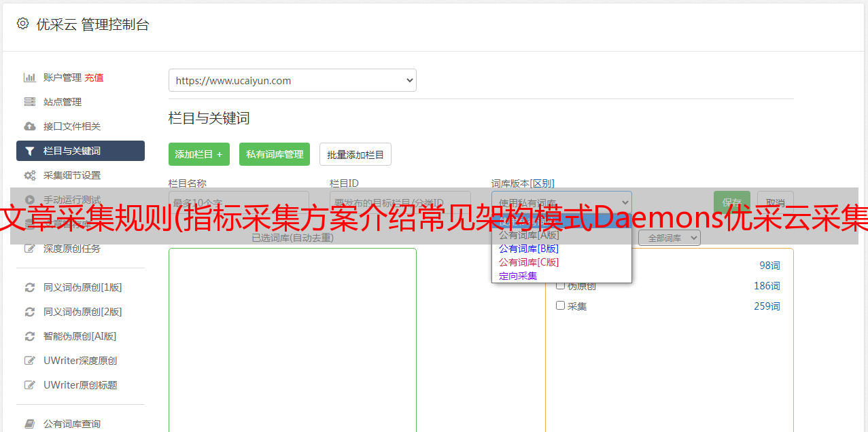Open 采集细节设置 gears icon

tap(29, 175)
